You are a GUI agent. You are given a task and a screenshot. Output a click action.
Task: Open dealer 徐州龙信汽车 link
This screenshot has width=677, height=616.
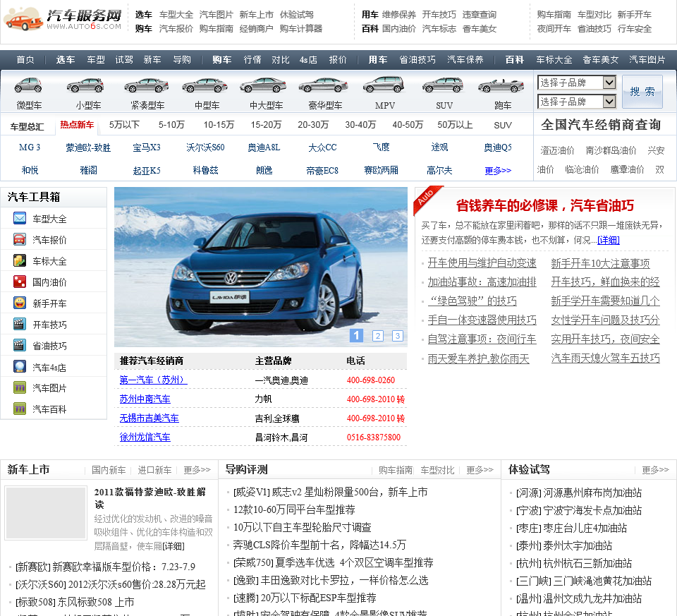click(x=145, y=437)
